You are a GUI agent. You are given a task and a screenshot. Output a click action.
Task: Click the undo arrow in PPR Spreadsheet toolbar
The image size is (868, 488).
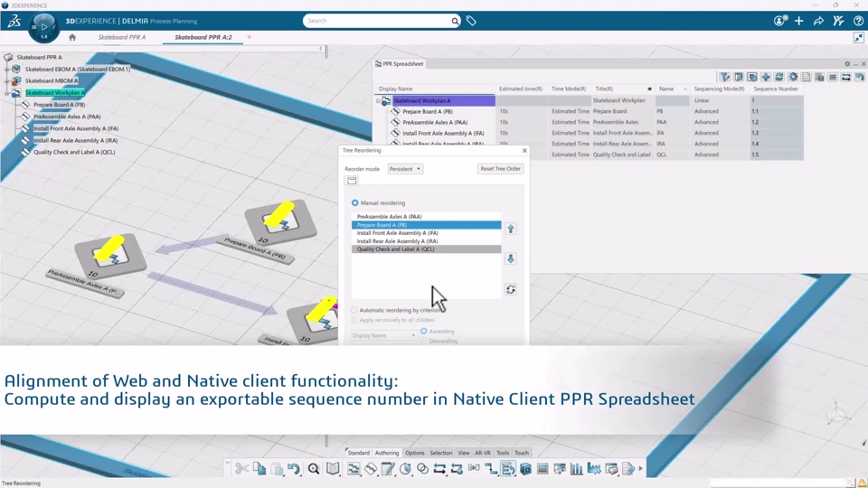tap(859, 77)
